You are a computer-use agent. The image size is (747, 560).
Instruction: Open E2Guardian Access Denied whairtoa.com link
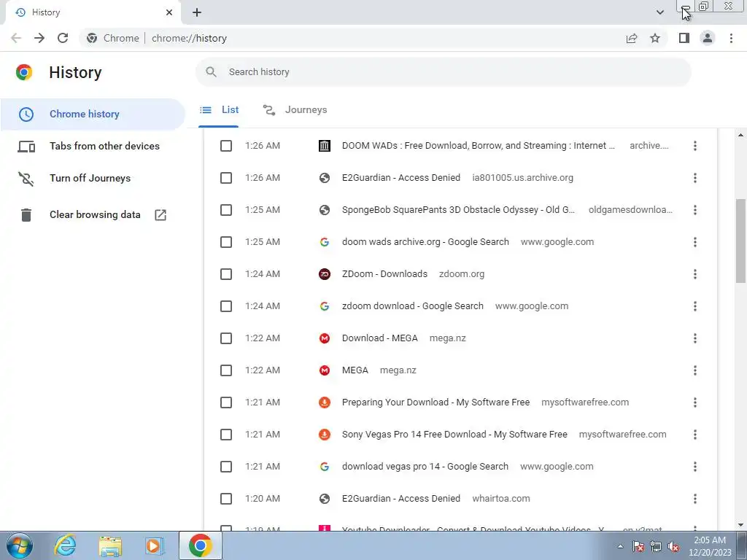click(401, 499)
